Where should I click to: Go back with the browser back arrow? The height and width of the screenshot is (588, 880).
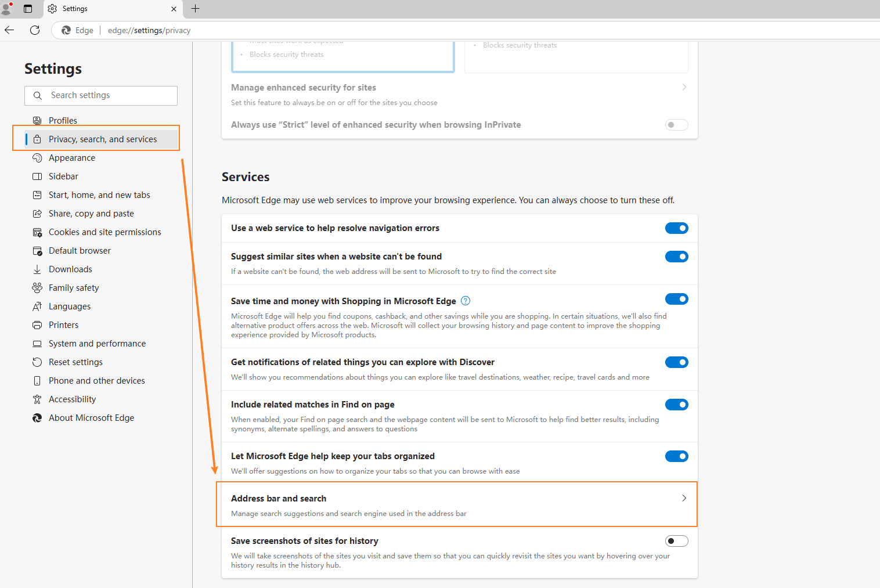point(9,30)
